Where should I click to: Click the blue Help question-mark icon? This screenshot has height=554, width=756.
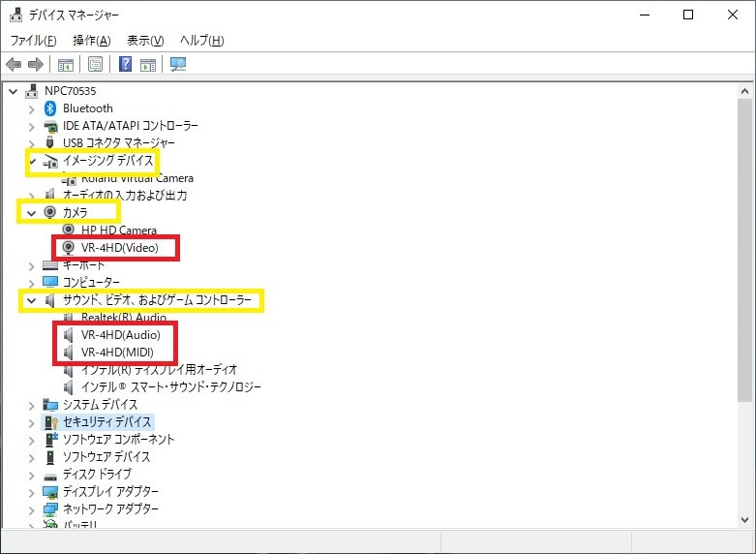click(126, 64)
